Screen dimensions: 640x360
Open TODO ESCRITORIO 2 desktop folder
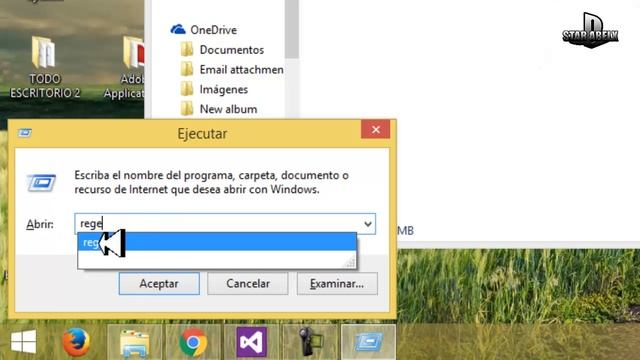tap(45, 67)
